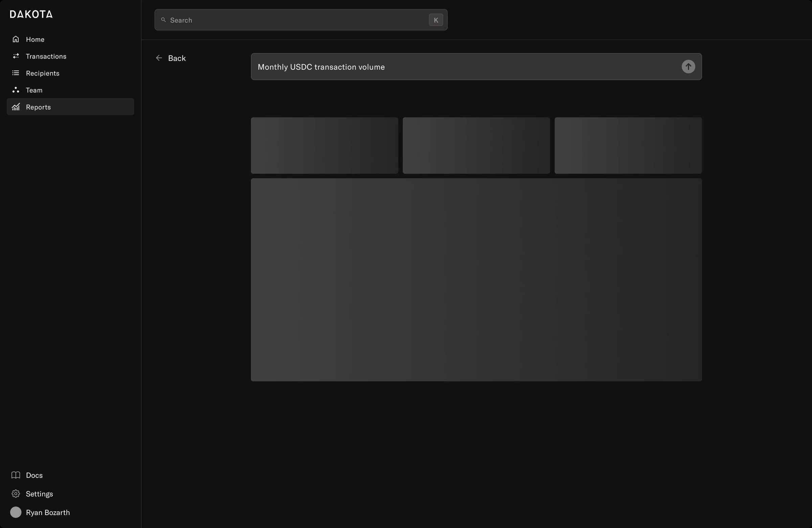The width and height of the screenshot is (812, 528).
Task: Click the Docs book icon
Action: (x=16, y=475)
